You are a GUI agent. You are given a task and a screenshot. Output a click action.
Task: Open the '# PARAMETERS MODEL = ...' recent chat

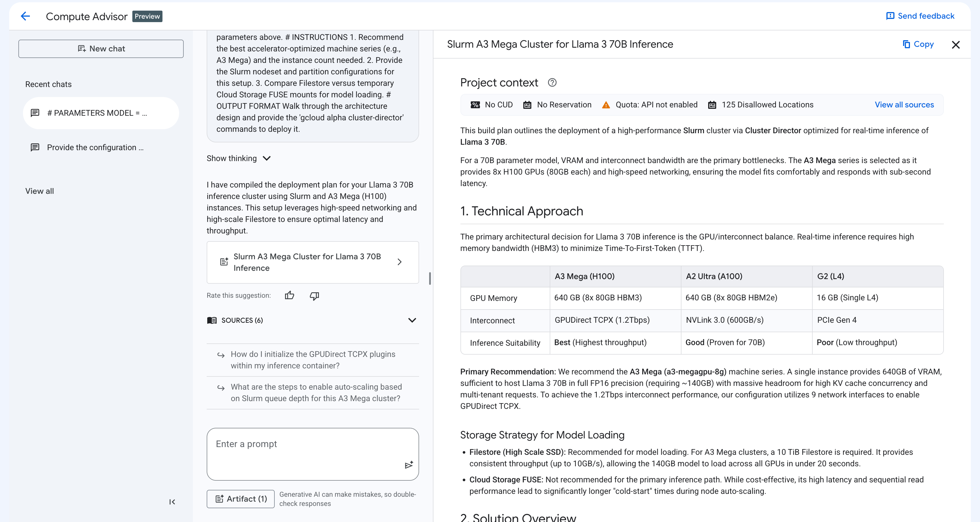(101, 113)
